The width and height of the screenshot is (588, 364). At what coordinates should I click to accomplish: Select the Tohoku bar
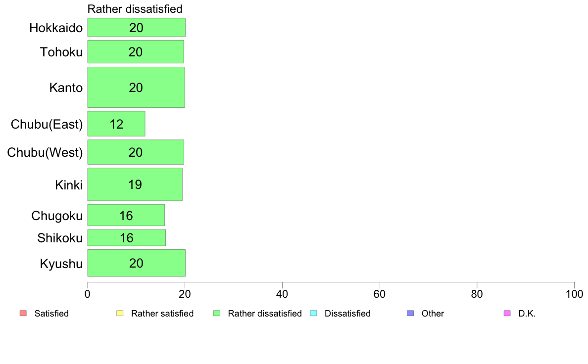click(136, 52)
